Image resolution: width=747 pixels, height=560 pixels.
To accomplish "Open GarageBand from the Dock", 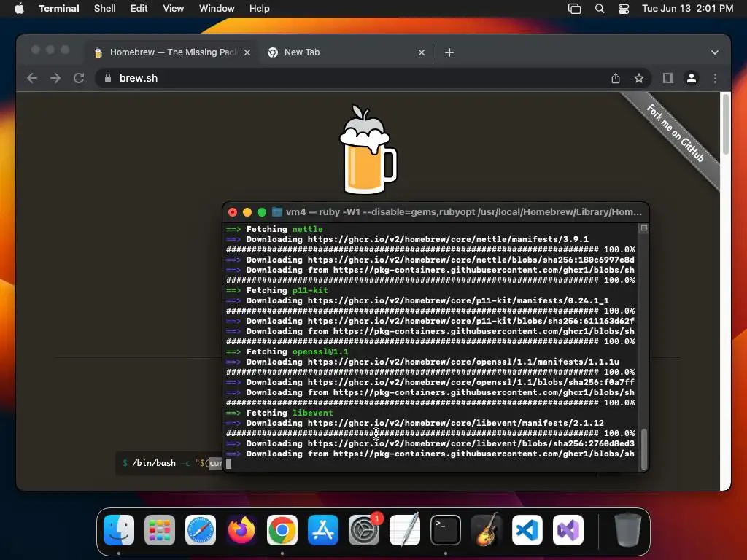I will [486, 530].
